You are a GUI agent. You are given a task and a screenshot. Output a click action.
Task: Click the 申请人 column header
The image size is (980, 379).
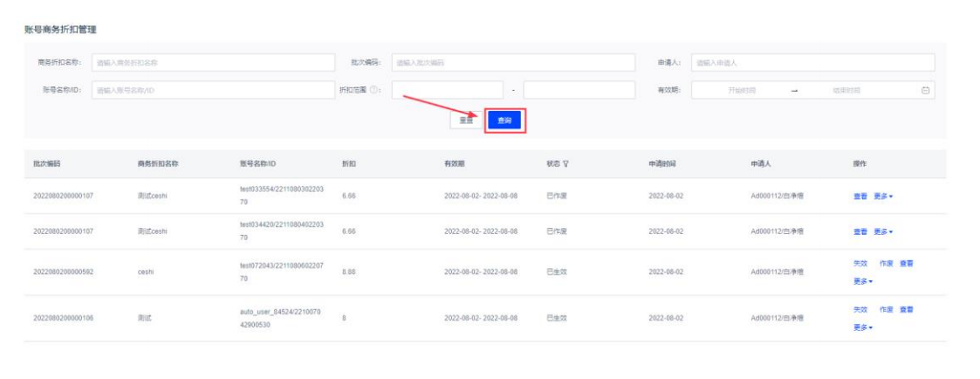pyautogui.click(x=761, y=164)
